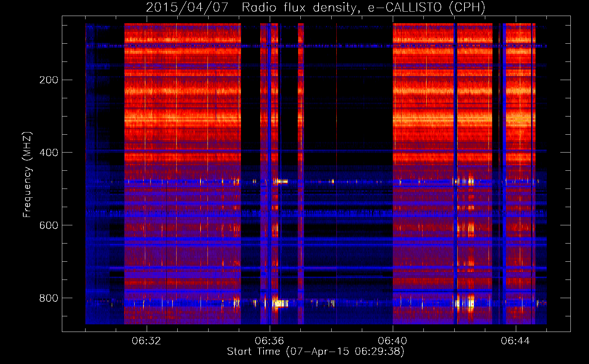The image size is (589, 364).
Task: Click the 06:44 time tick label
Action: point(515,341)
